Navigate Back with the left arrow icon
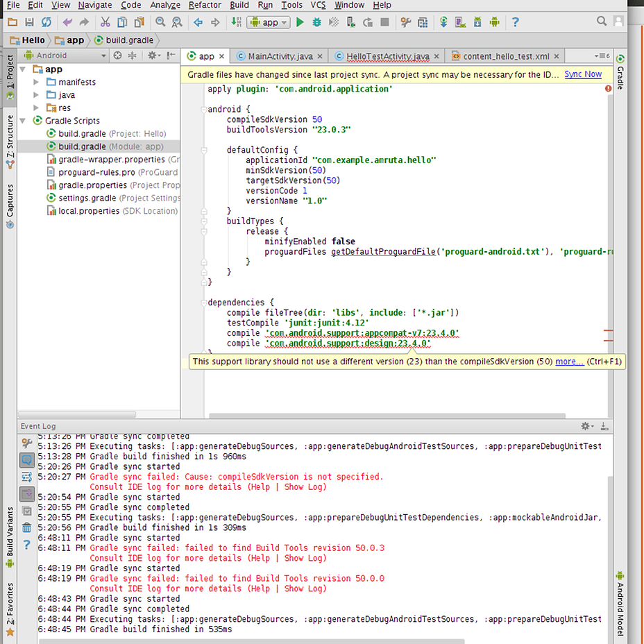 pyautogui.click(x=198, y=22)
